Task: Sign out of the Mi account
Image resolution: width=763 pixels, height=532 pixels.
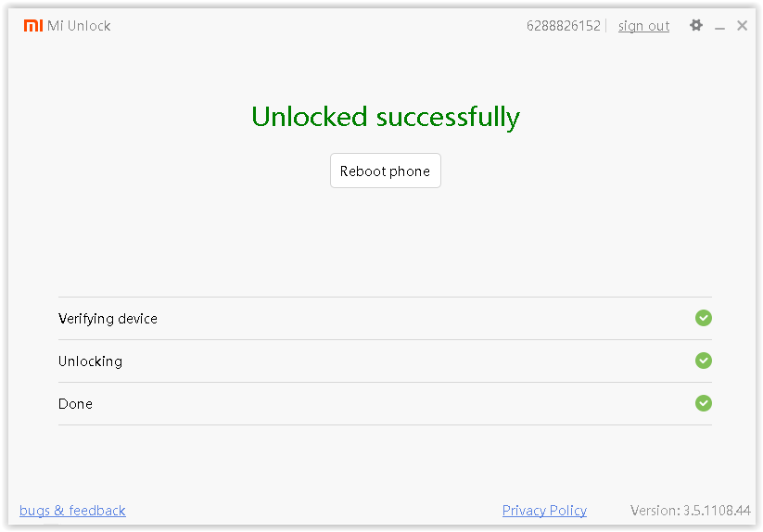Action: [x=643, y=26]
